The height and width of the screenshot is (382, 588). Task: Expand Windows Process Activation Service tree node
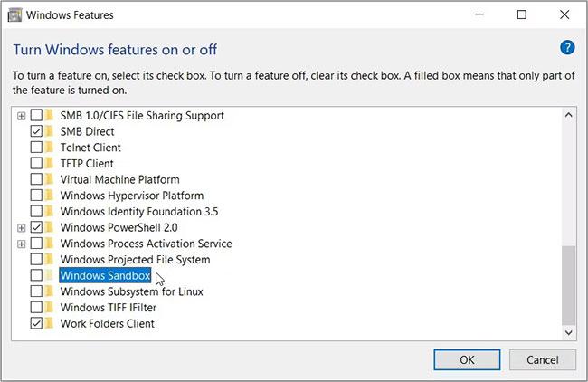22,244
